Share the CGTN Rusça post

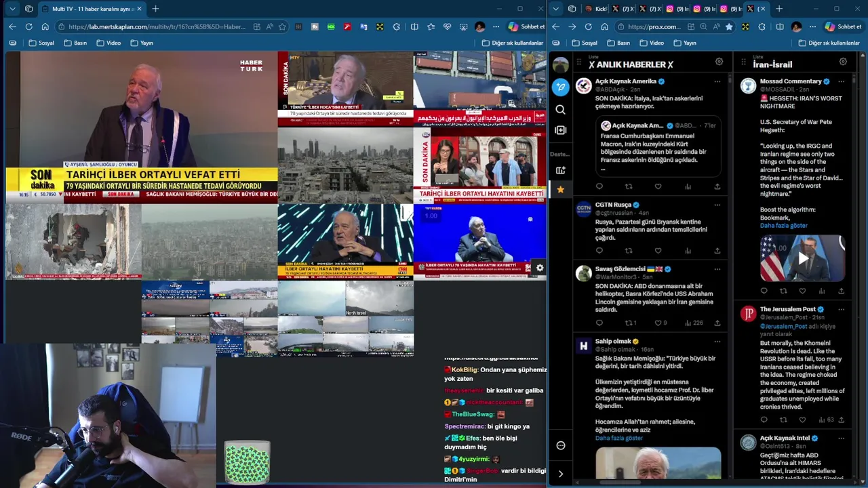(717, 251)
